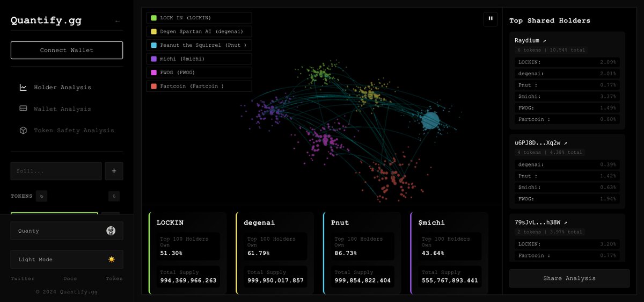
Task: Open the Raydium holder link
Action: 530,41
